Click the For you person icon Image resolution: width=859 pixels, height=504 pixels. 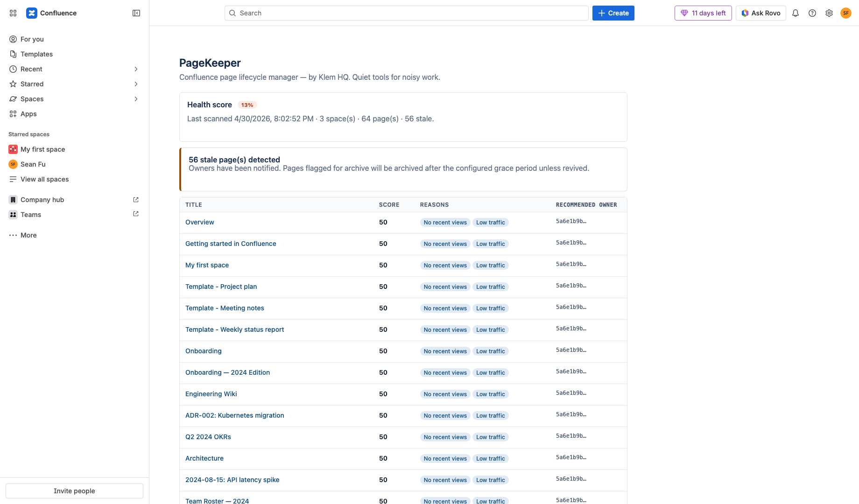[13, 39]
